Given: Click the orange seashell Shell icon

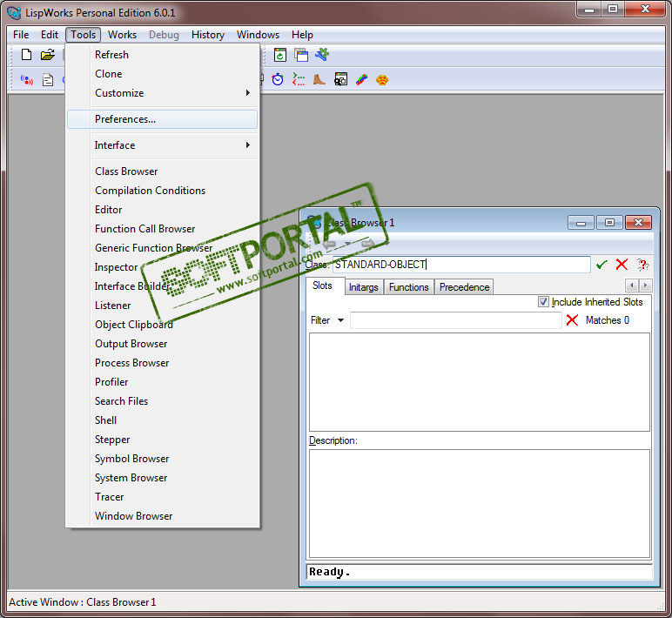Looking at the screenshot, I should pyautogui.click(x=382, y=80).
